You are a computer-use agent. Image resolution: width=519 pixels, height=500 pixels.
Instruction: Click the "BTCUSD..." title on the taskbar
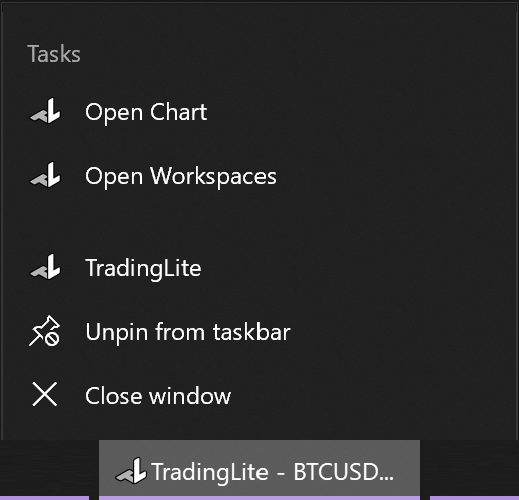pos(343,472)
